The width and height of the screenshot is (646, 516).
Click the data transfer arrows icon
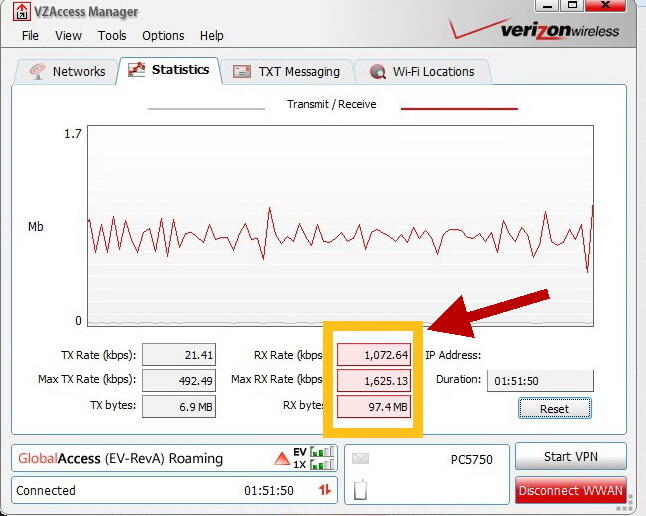pos(325,489)
